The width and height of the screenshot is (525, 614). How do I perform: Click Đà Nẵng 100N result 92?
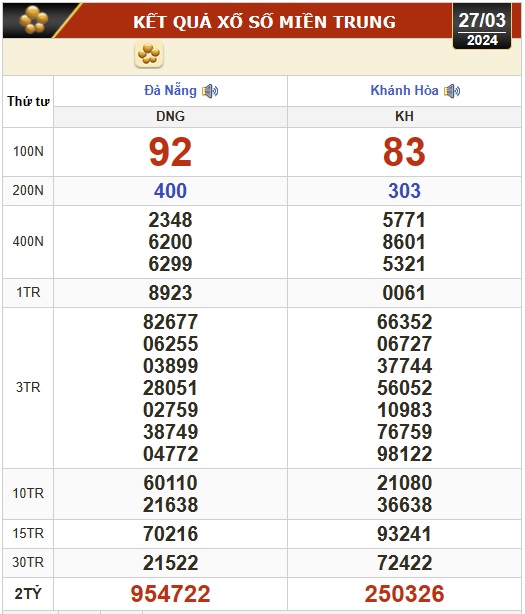coord(170,152)
